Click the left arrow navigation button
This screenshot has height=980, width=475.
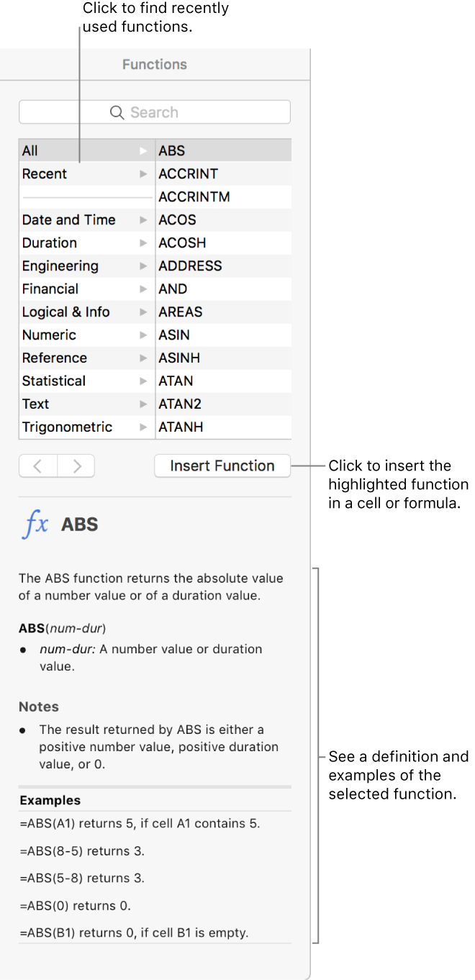pyautogui.click(x=37, y=466)
